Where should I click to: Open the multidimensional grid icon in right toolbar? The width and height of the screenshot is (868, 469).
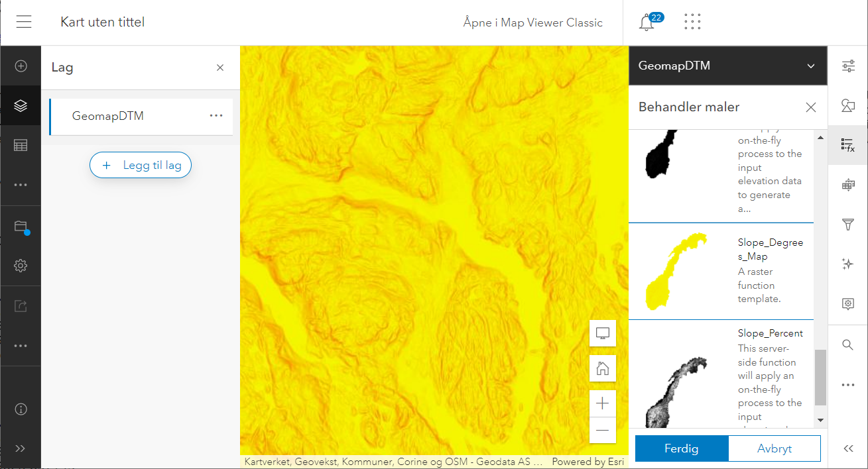tap(848, 185)
